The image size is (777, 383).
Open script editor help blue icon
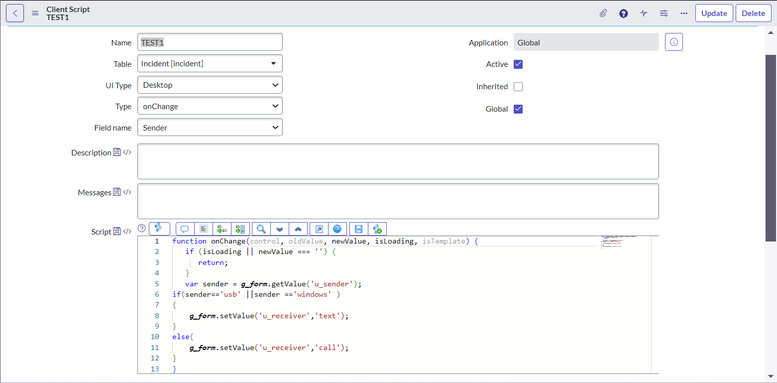337,229
